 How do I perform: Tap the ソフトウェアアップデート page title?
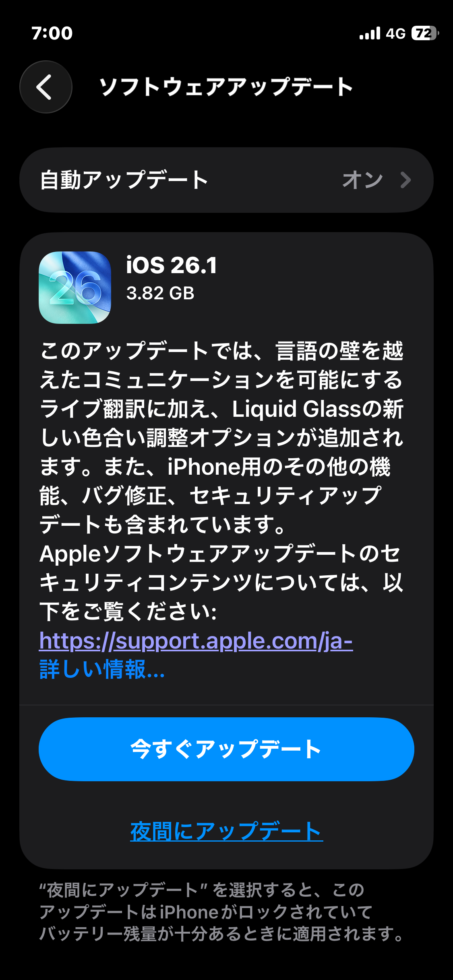tap(226, 87)
